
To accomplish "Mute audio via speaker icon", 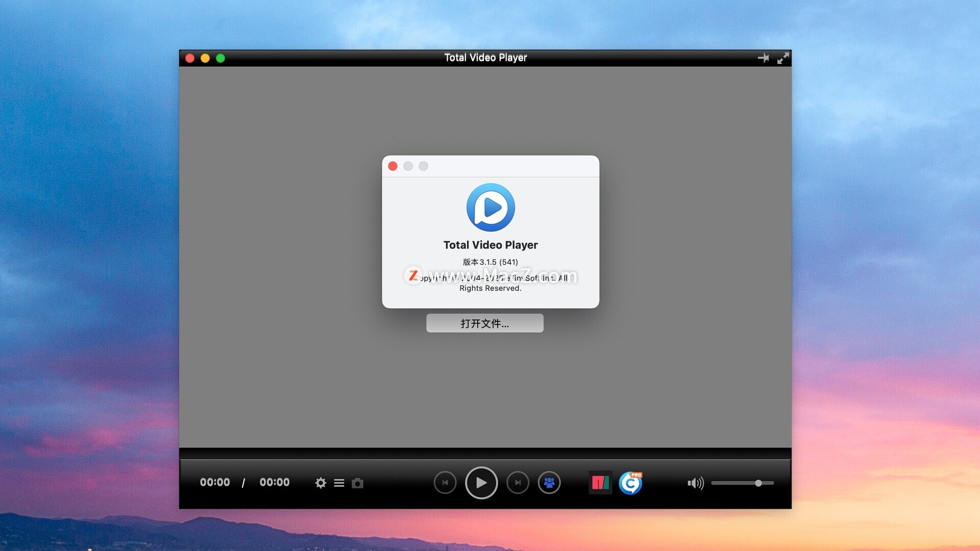I will (695, 483).
